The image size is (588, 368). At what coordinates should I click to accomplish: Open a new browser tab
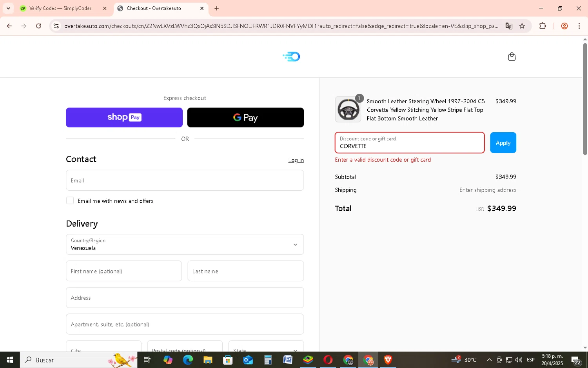[x=216, y=8]
